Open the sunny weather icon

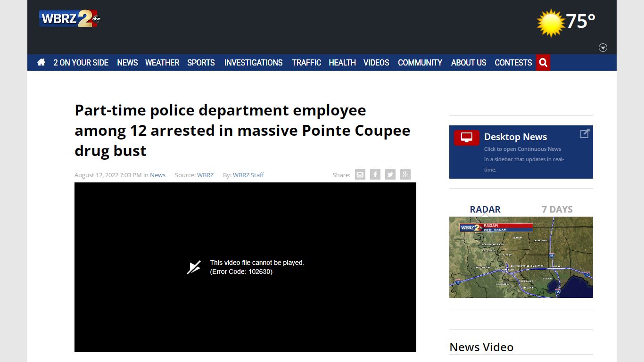click(x=551, y=22)
